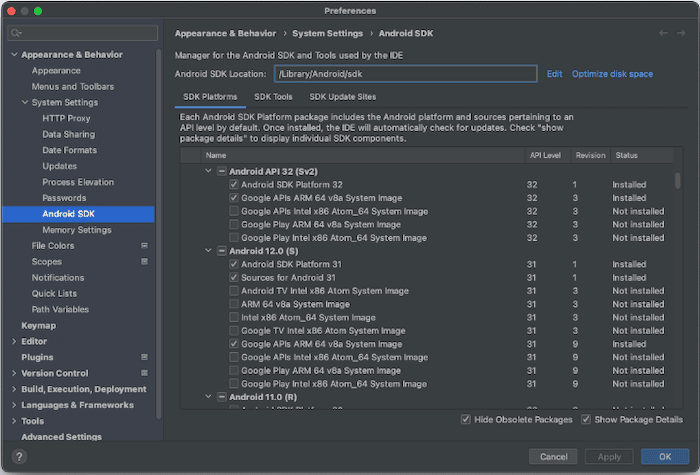Open Date Formats settings
The height and width of the screenshot is (475, 700).
[x=70, y=150]
